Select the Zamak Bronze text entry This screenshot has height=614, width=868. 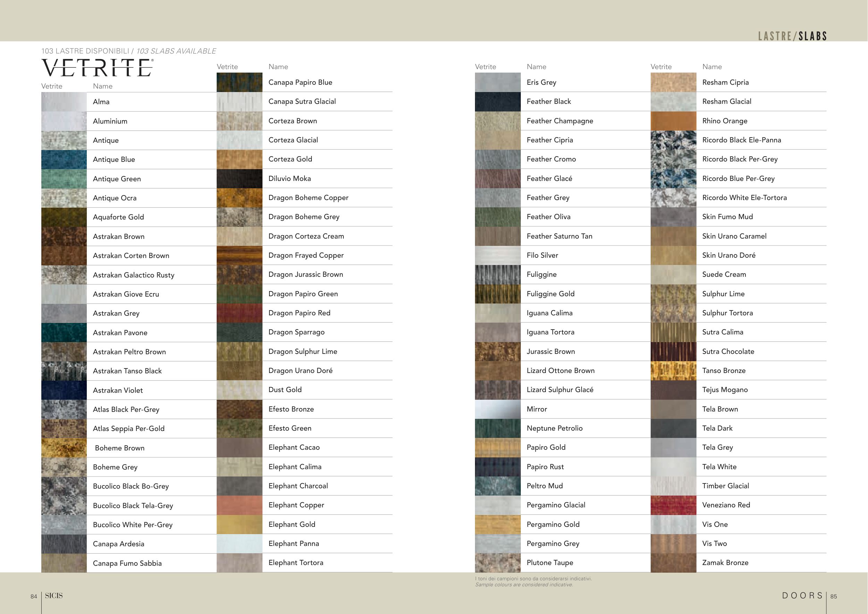point(725,563)
